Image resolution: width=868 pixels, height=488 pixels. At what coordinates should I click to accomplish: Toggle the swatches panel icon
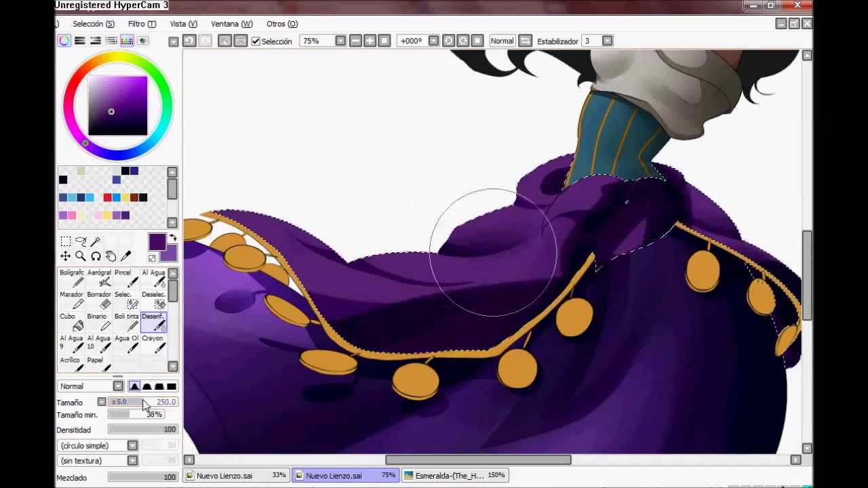pos(127,41)
